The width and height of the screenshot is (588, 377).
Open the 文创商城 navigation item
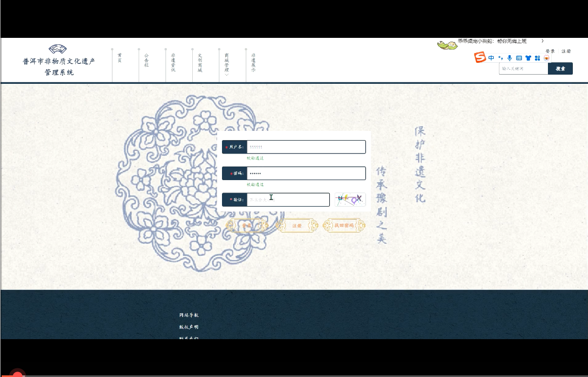pos(200,62)
